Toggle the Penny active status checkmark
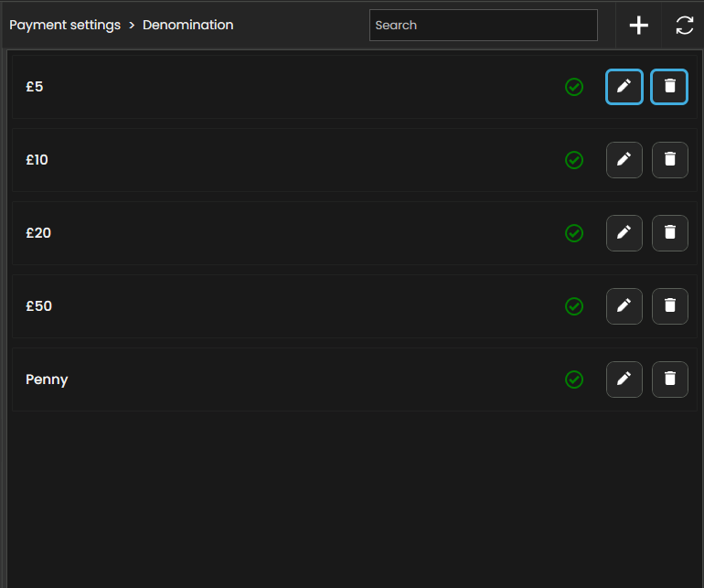The height and width of the screenshot is (588, 704). (574, 380)
